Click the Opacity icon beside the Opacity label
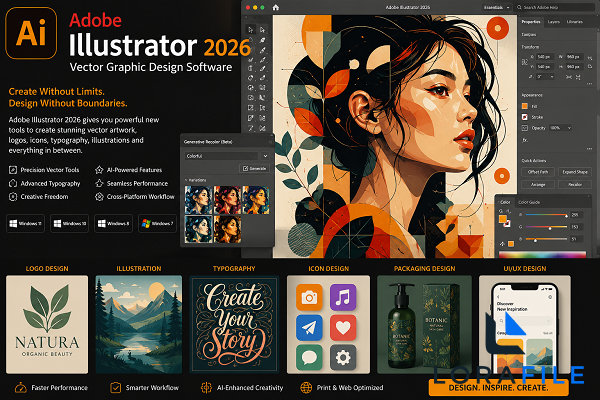 [x=525, y=128]
